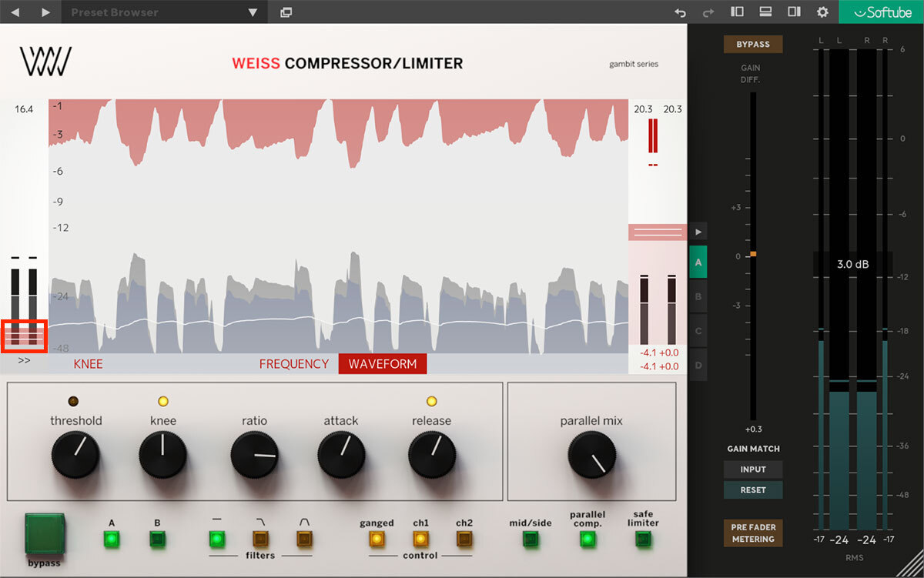The height and width of the screenshot is (578, 924).
Task: Switch to the FREQUENCY view tab
Action: pyautogui.click(x=293, y=364)
